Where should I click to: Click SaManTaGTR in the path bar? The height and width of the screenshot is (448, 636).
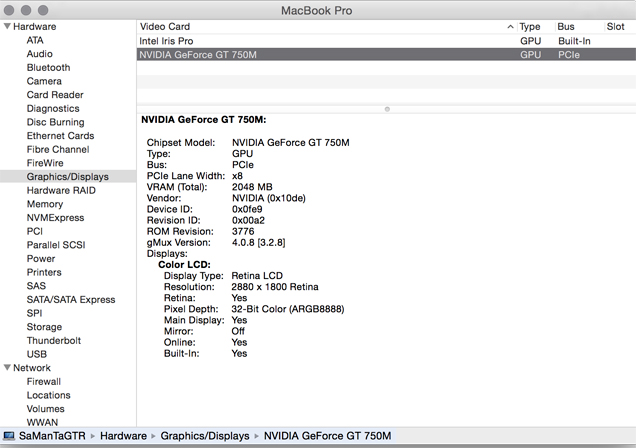tap(52, 436)
